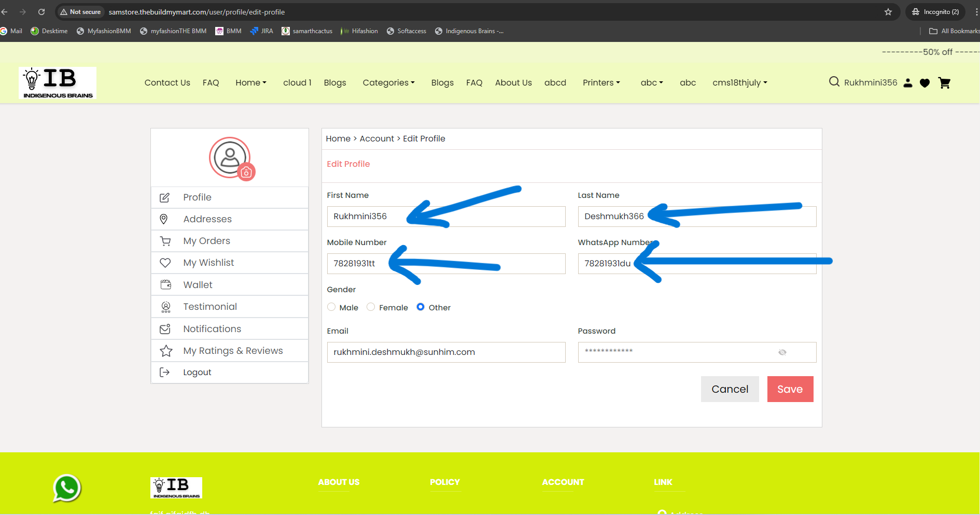Click the Testimonial badge icon

(x=166, y=307)
